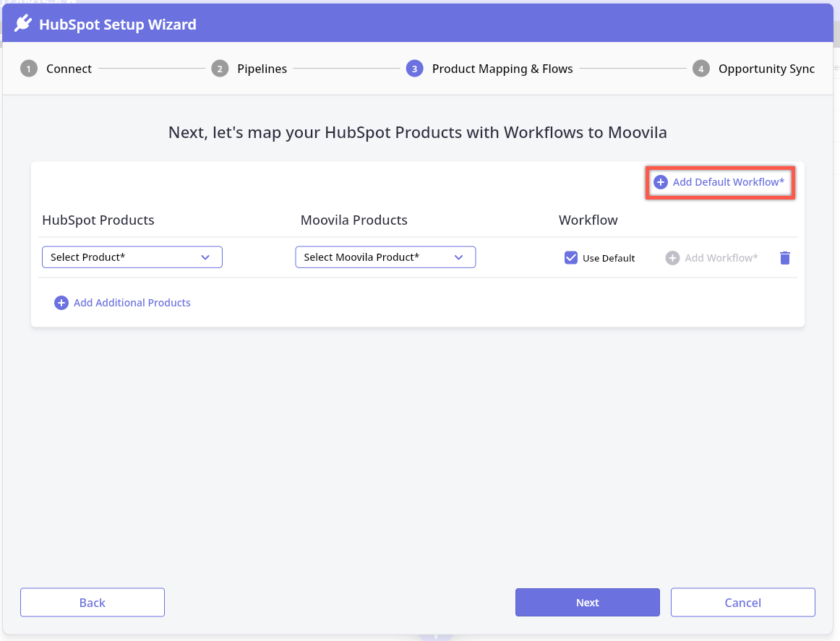Click the plus icon beside Add Additional Products
840x641 pixels.
pos(61,303)
